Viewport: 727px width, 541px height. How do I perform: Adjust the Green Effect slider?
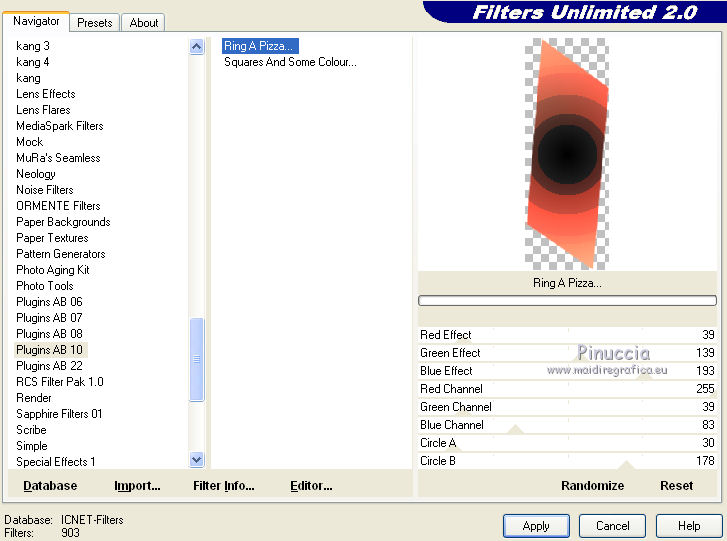tap(567, 353)
